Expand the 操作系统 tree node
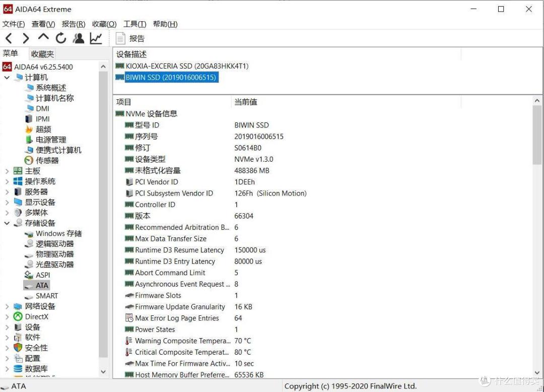Screen dimensions: 544x392 click(7, 181)
